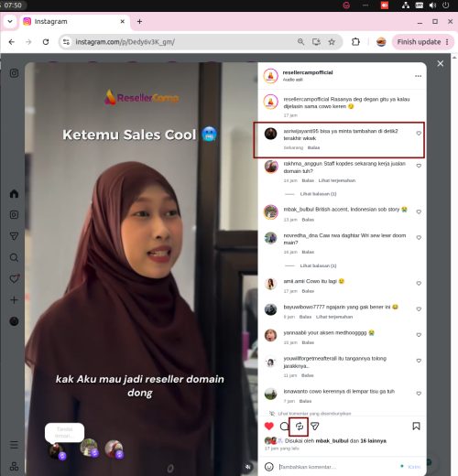
Task: Close the post dialog with the X
Action: pos(441,63)
